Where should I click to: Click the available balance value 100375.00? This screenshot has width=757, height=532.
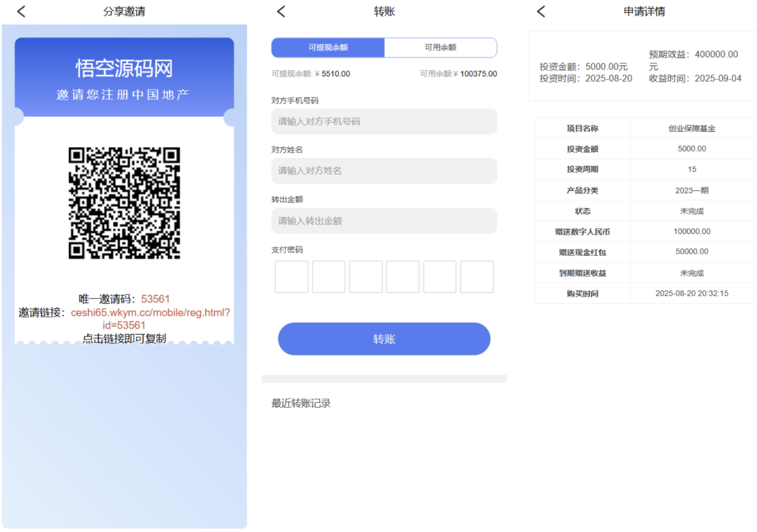coord(478,74)
